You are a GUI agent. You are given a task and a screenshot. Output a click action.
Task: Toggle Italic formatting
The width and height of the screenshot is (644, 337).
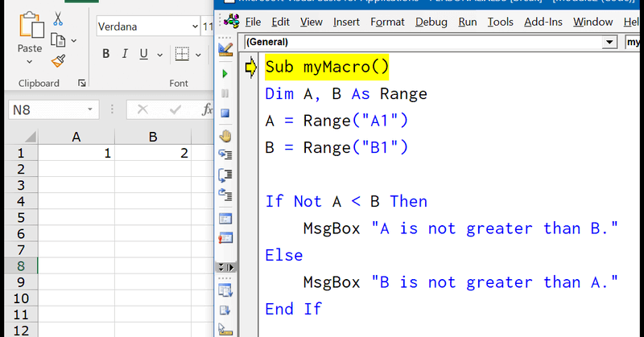[125, 54]
